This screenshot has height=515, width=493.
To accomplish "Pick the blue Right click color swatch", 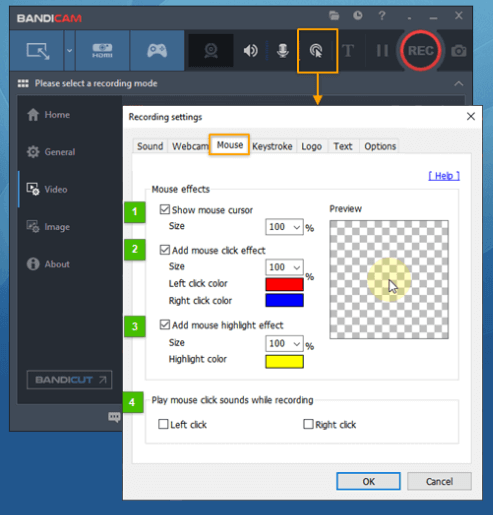I will 284,300.
